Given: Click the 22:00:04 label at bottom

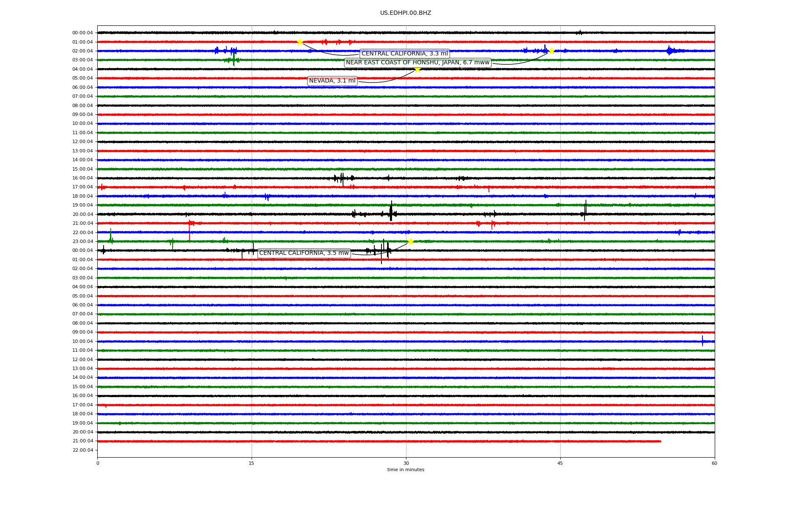Looking at the screenshot, I should pos(82,450).
